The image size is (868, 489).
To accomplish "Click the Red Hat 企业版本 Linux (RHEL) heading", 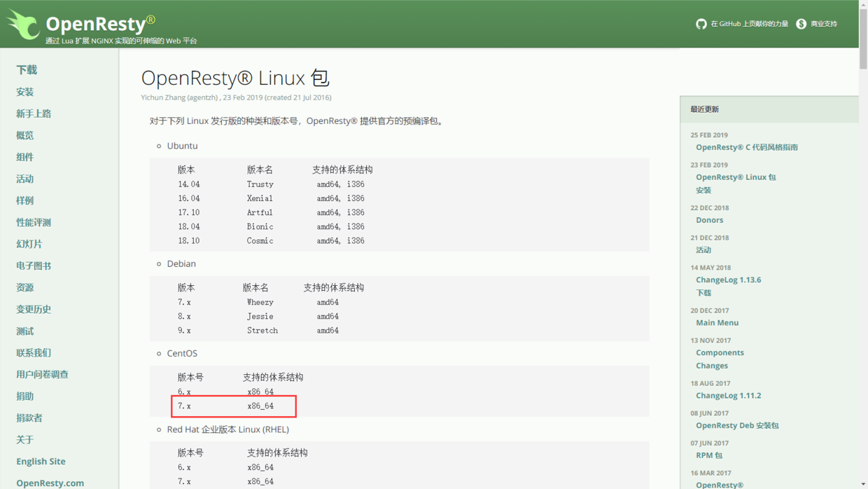I will [227, 429].
